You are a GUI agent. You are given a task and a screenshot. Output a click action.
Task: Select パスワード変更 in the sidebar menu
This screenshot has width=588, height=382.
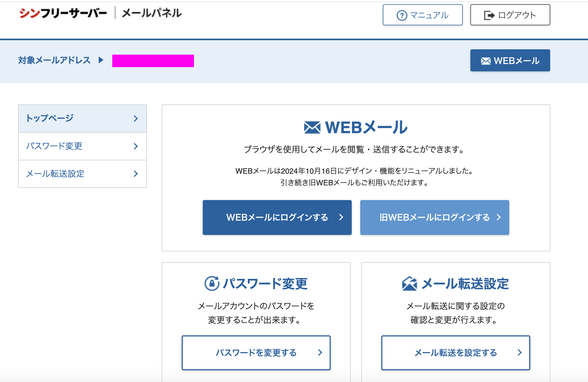tap(54, 146)
